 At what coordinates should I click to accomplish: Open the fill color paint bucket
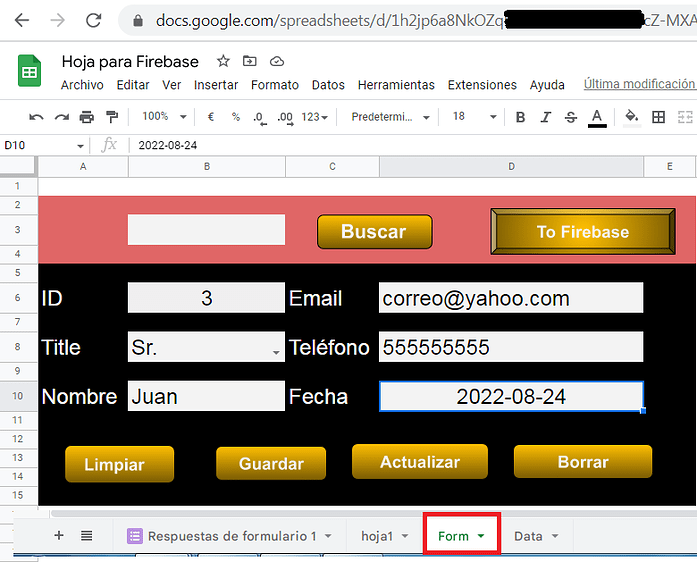point(631,117)
